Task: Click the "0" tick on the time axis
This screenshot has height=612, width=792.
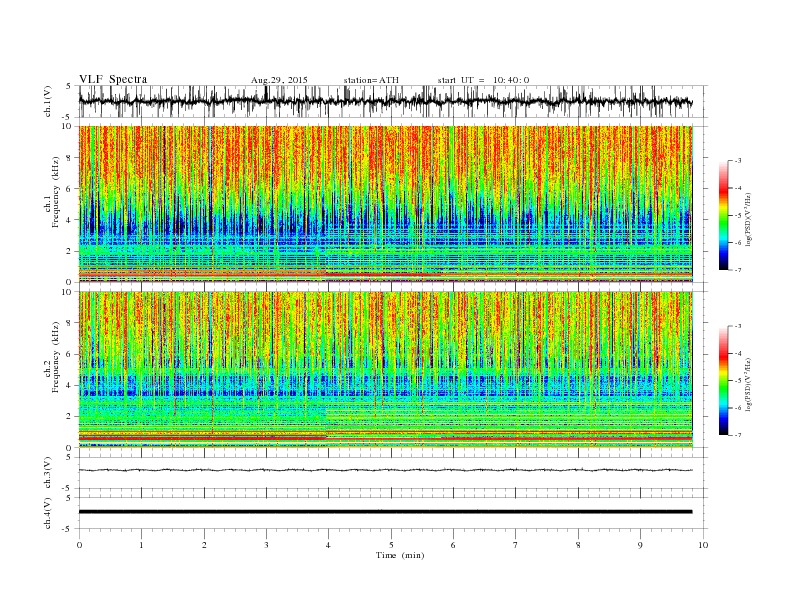Action: pos(79,545)
